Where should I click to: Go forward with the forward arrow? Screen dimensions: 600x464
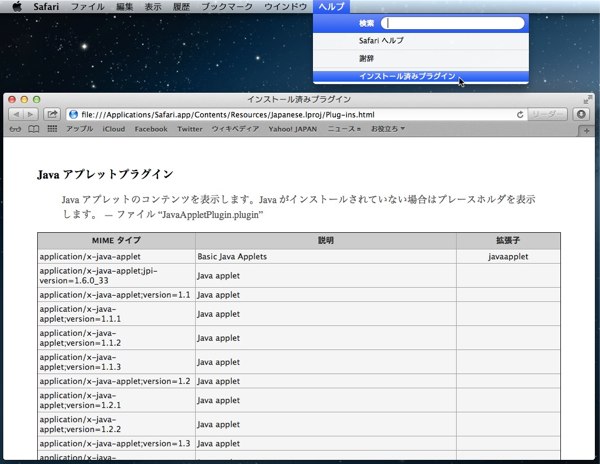click(x=30, y=114)
